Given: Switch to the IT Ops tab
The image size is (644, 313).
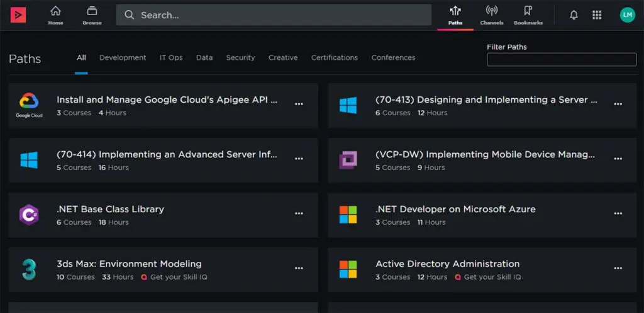Looking at the screenshot, I should click(x=171, y=57).
